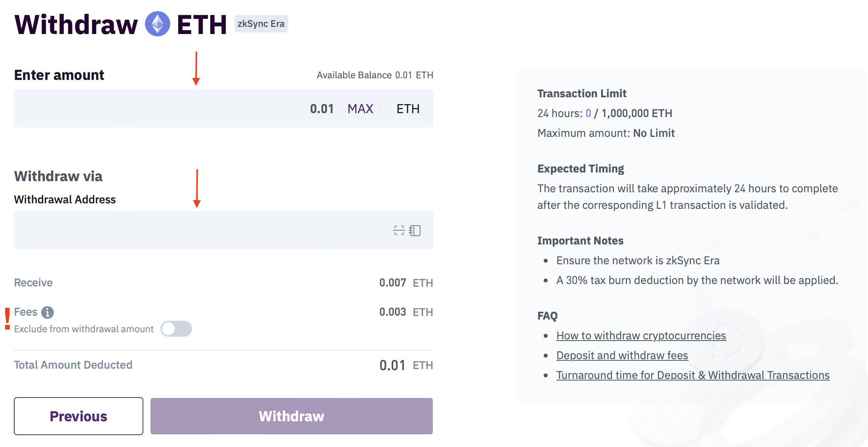Screen dimensions: 868x447
Task: Click the Available Balance 0.01 ETH text
Action: coord(375,75)
